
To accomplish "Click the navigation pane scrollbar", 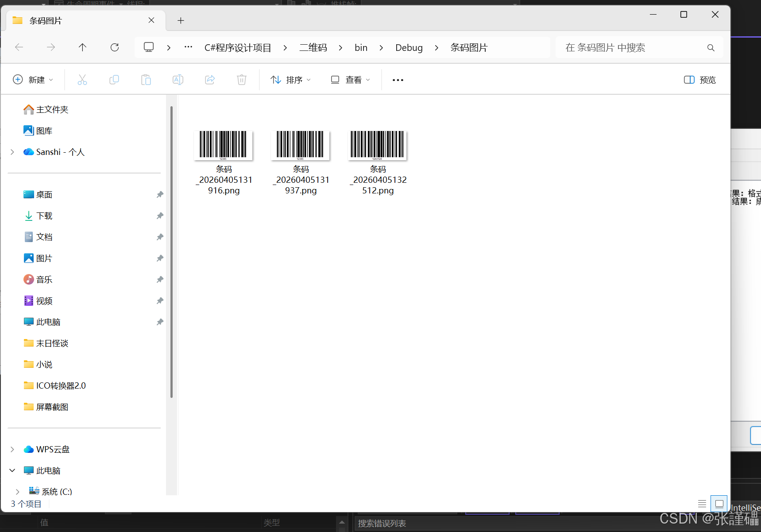I will pyautogui.click(x=171, y=252).
